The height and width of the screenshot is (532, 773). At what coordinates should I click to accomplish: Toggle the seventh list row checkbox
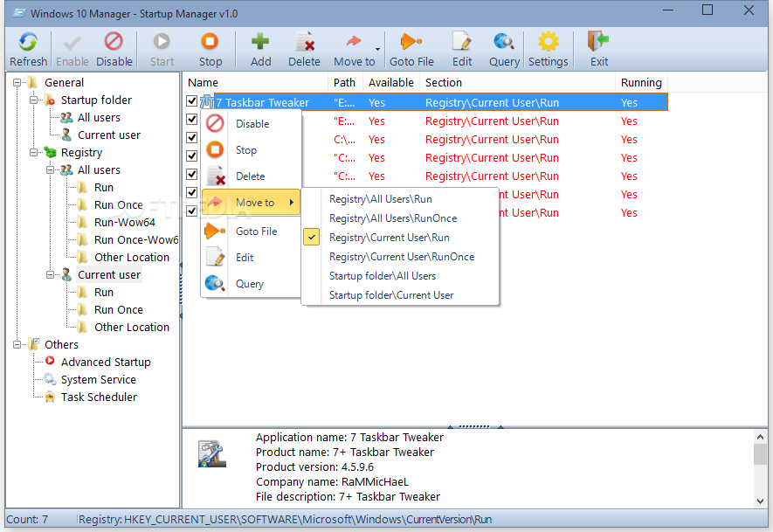[x=192, y=211]
